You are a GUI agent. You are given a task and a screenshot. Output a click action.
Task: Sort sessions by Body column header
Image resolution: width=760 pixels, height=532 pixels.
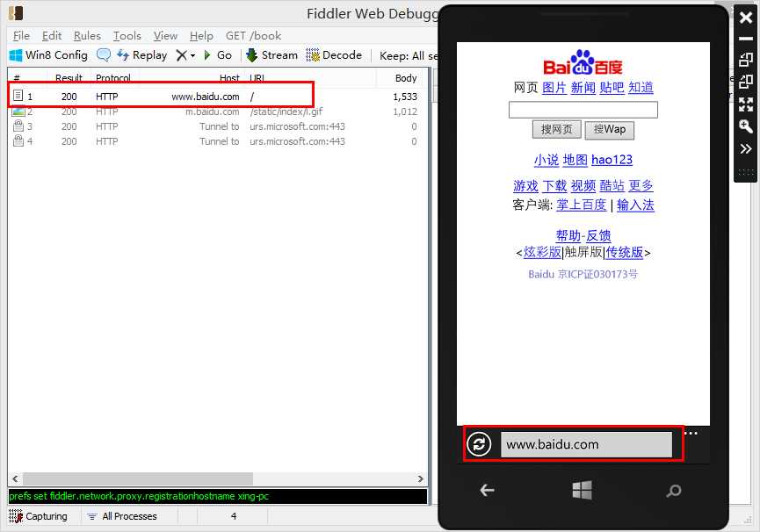[x=406, y=78]
